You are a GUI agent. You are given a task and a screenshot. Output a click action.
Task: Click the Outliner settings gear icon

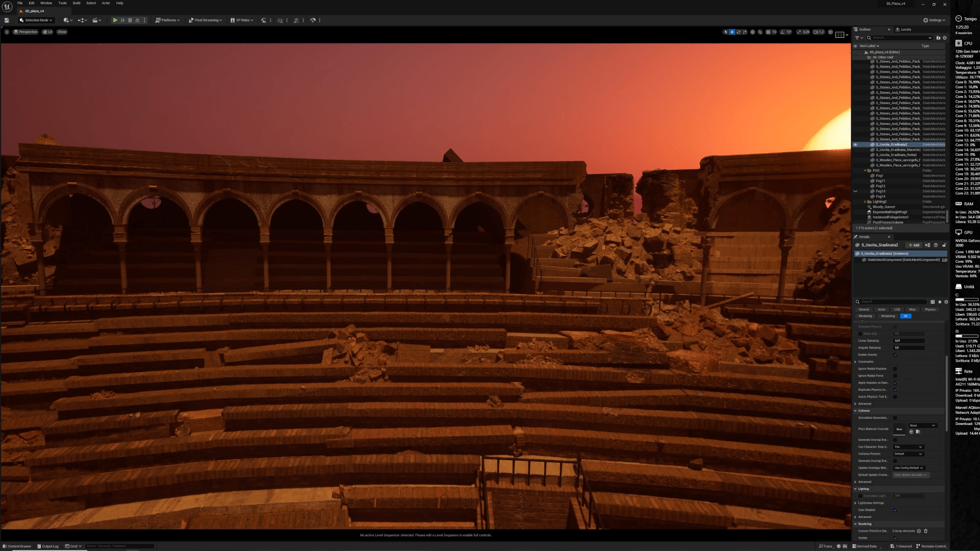(944, 38)
